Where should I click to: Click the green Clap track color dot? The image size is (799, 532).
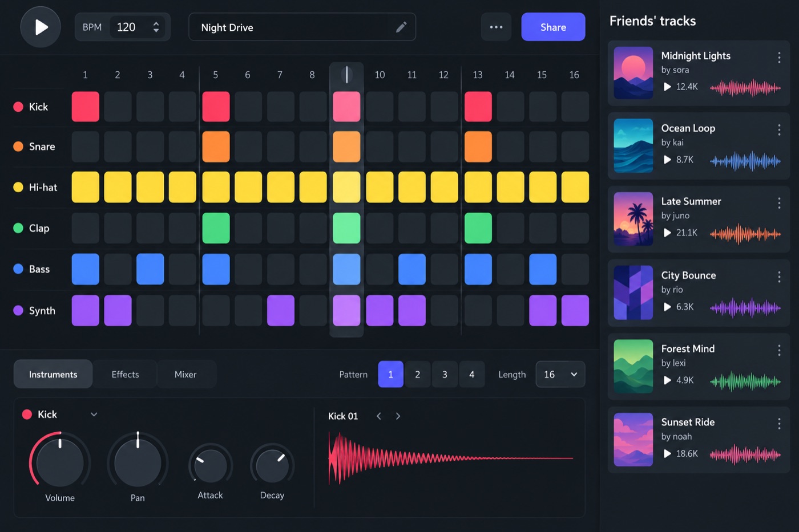point(18,228)
